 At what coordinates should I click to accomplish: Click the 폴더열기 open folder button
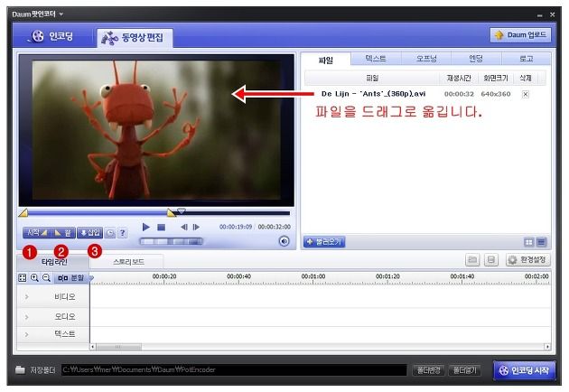[465, 370]
